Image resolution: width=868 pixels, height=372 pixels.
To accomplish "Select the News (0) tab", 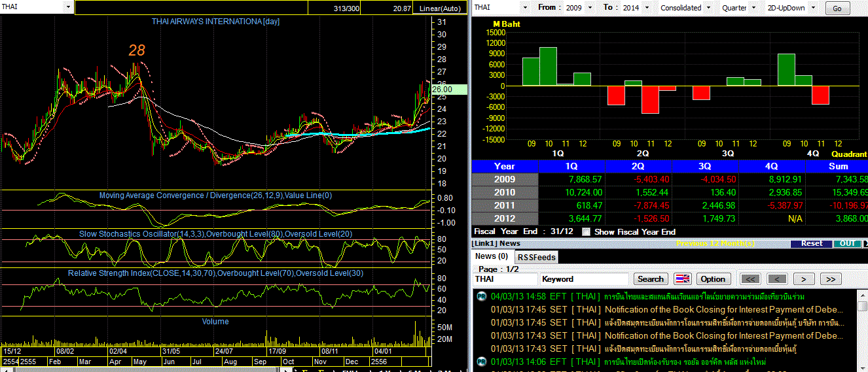I will [492, 256].
